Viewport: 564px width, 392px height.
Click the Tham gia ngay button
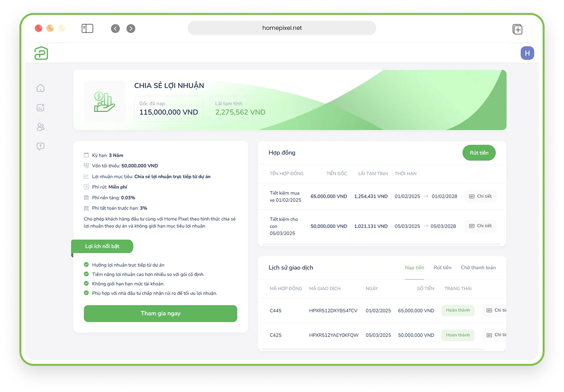[x=160, y=313]
